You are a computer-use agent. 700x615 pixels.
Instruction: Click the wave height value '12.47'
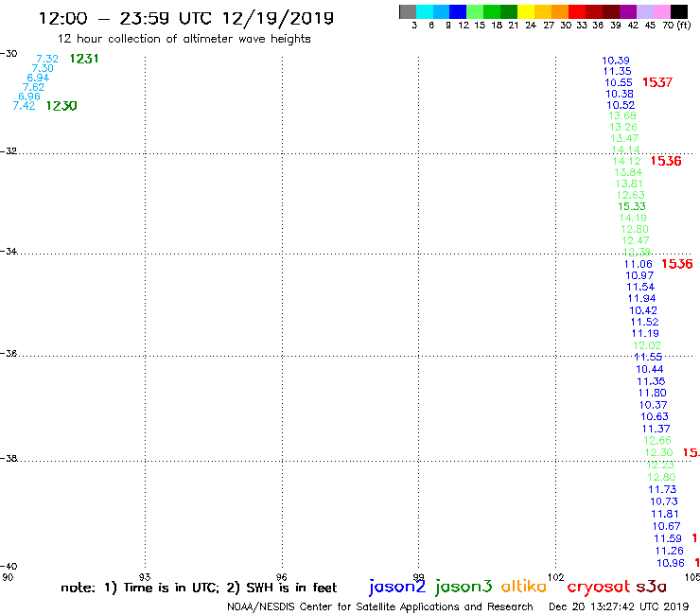636,240
